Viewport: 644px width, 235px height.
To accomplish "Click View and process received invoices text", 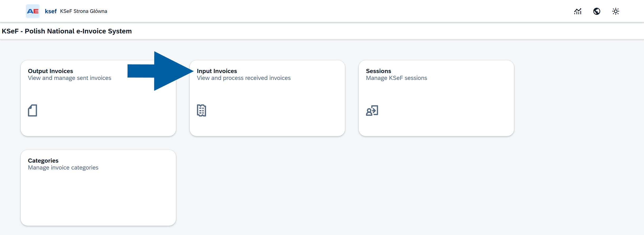I will [244, 78].
